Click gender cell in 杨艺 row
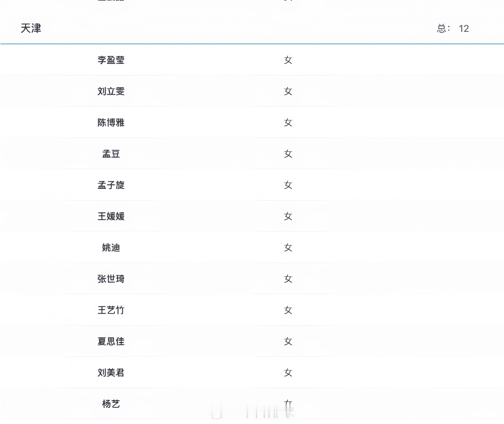This screenshot has height=424, width=504. coord(288,404)
